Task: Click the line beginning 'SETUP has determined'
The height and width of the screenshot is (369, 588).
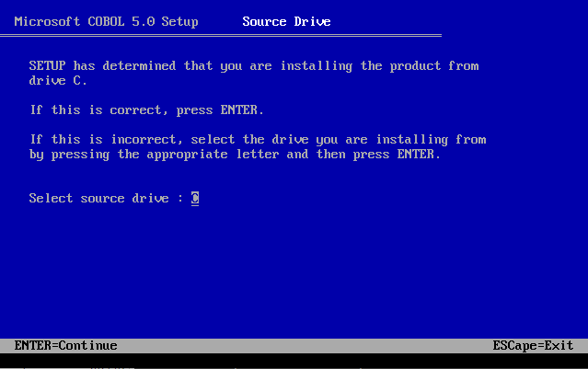Action: pyautogui.click(x=254, y=66)
